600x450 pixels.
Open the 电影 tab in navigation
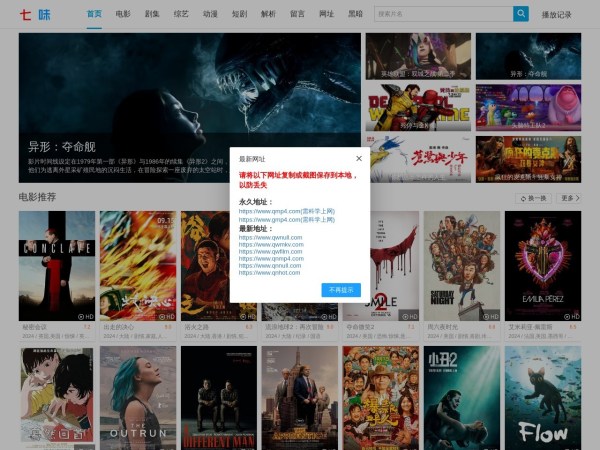(123, 15)
